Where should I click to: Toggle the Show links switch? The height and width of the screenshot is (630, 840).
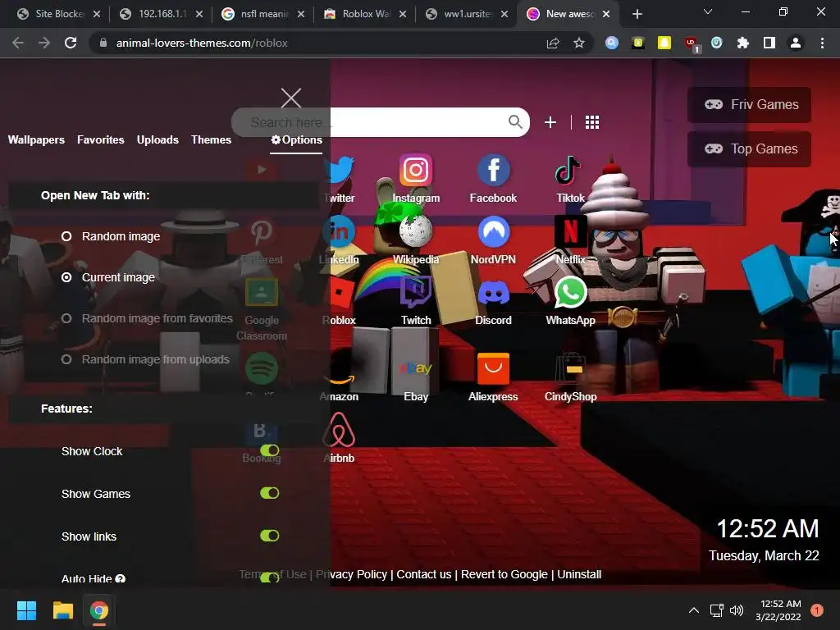click(x=269, y=536)
